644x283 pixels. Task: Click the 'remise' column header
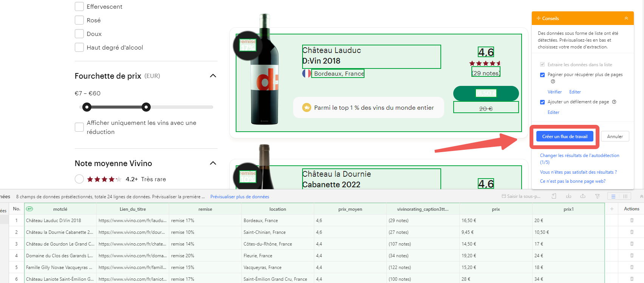(x=205, y=209)
